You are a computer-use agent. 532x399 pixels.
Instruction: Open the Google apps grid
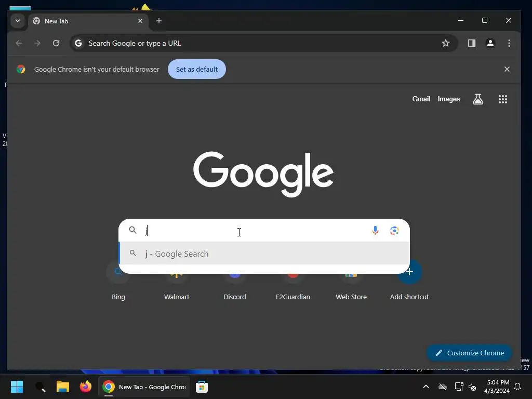[503, 99]
